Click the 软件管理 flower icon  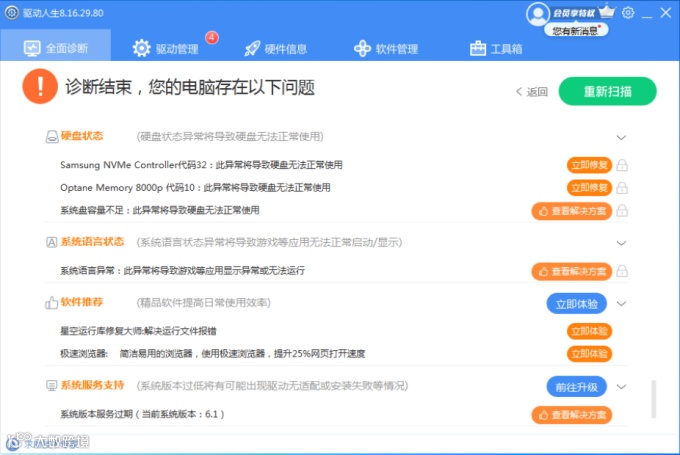pos(362,49)
